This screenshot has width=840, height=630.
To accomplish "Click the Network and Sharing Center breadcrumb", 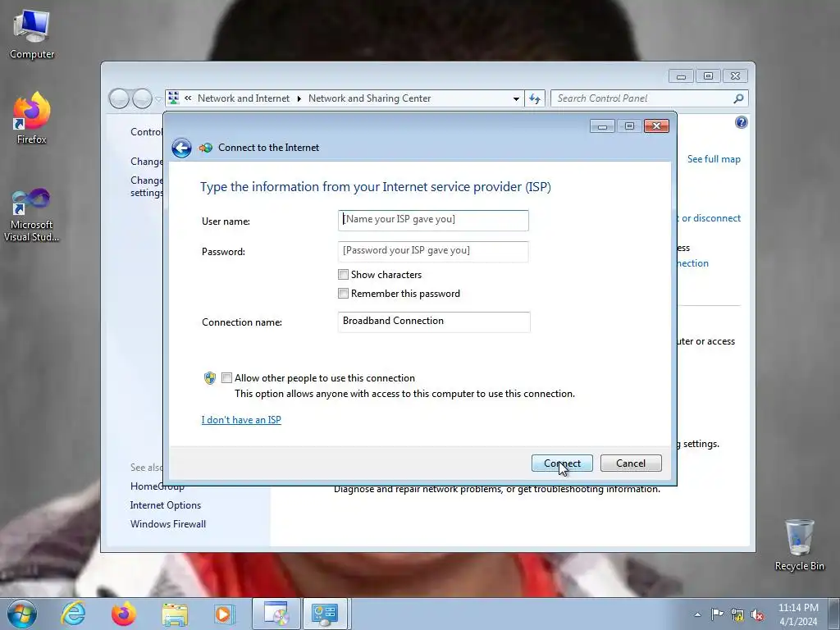I will click(x=370, y=98).
